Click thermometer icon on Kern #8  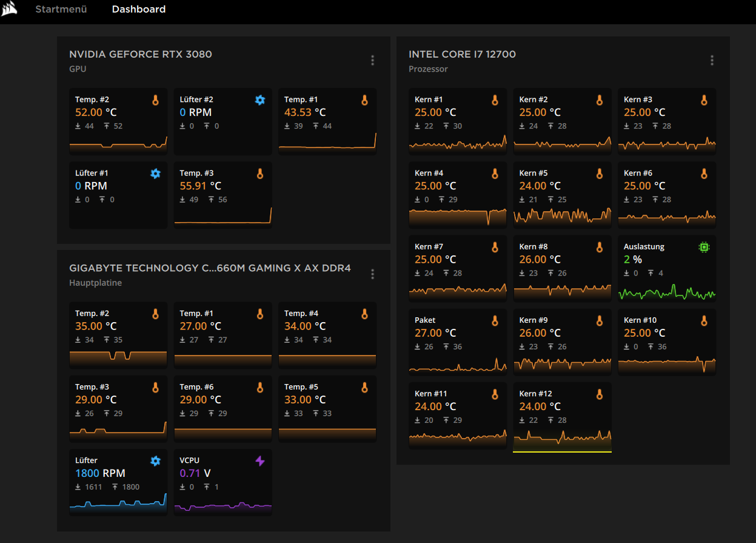pos(600,247)
